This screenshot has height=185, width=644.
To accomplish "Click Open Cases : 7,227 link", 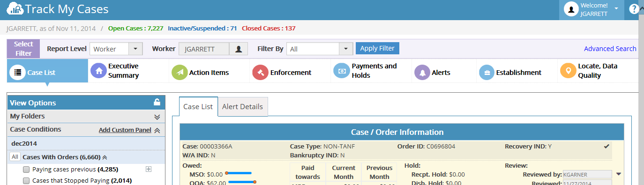I will click(135, 29).
